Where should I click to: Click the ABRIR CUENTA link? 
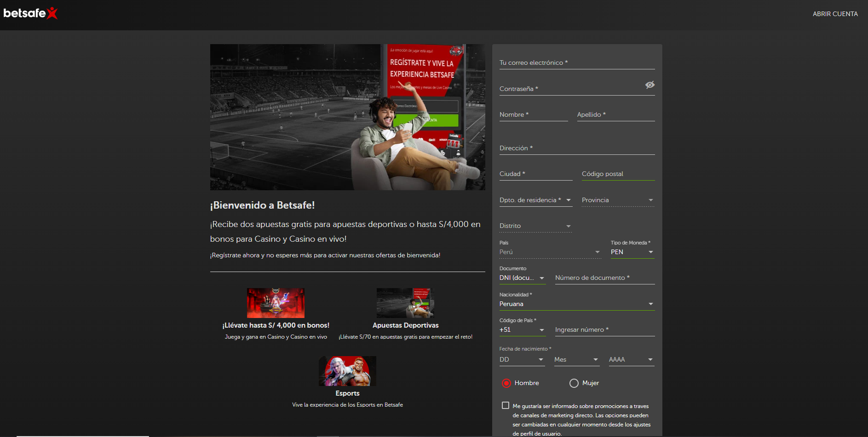point(835,13)
